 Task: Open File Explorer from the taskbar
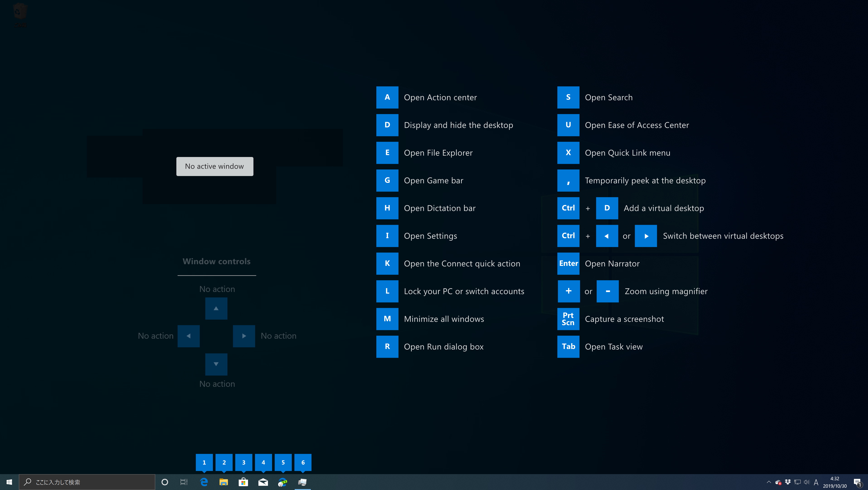point(223,482)
